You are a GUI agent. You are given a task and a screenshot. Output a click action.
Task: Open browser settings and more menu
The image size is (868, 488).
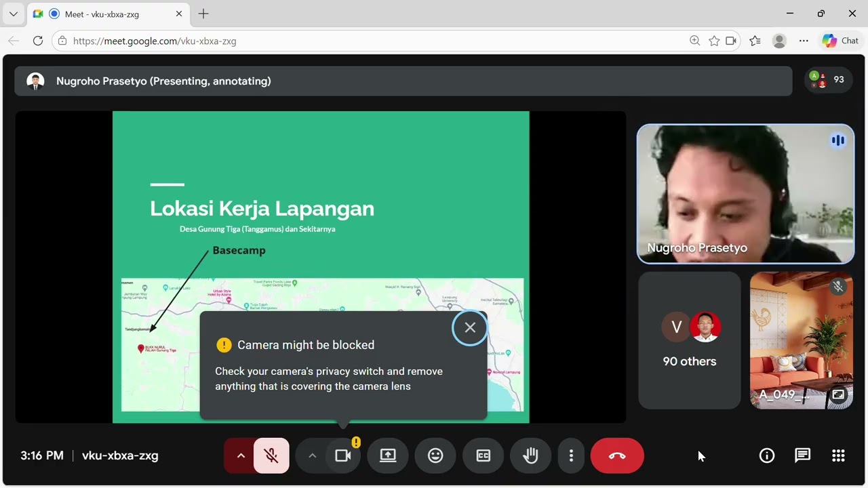804,41
